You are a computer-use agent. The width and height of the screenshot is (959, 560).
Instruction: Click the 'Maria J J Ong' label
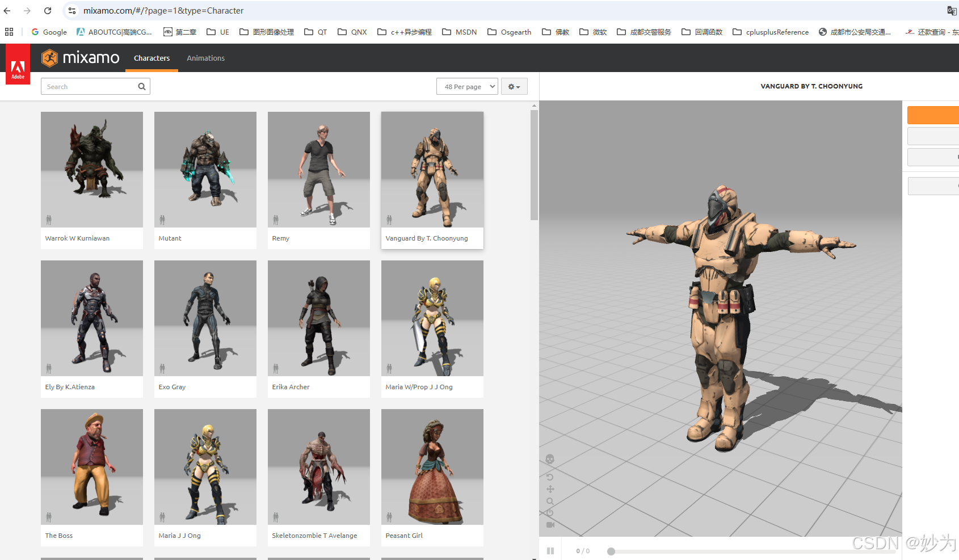[x=179, y=536]
